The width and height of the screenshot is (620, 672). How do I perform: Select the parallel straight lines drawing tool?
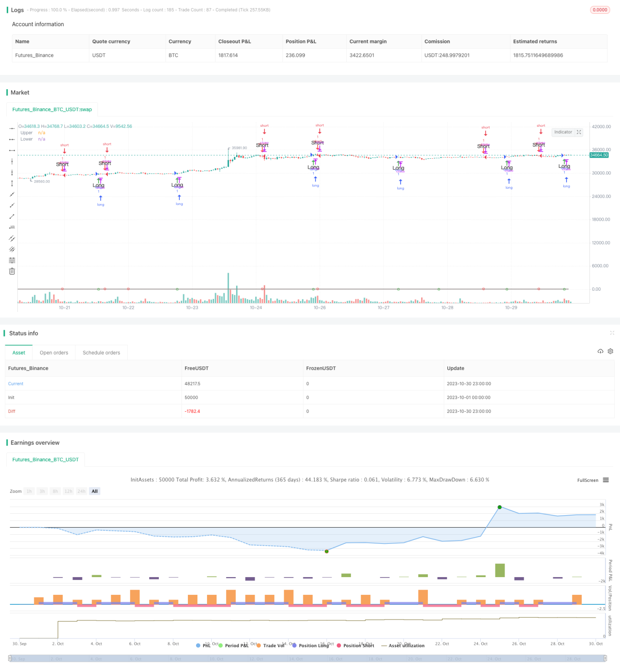coord(12,238)
